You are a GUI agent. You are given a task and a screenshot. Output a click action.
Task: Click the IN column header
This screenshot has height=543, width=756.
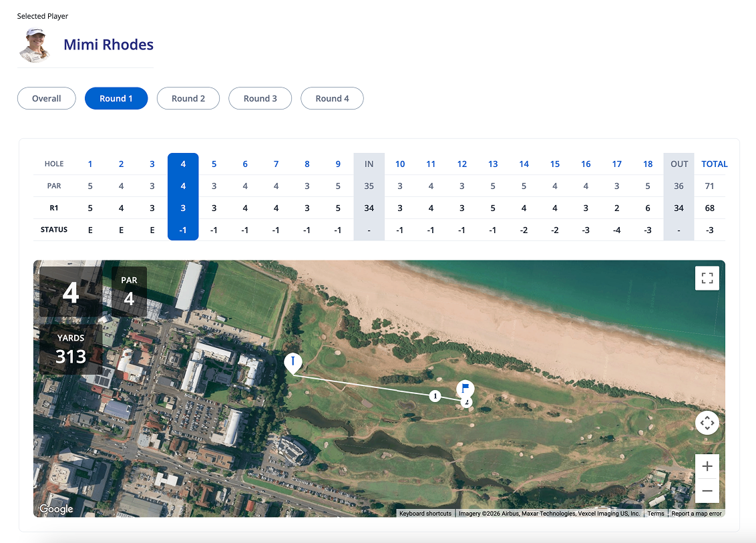369,164
